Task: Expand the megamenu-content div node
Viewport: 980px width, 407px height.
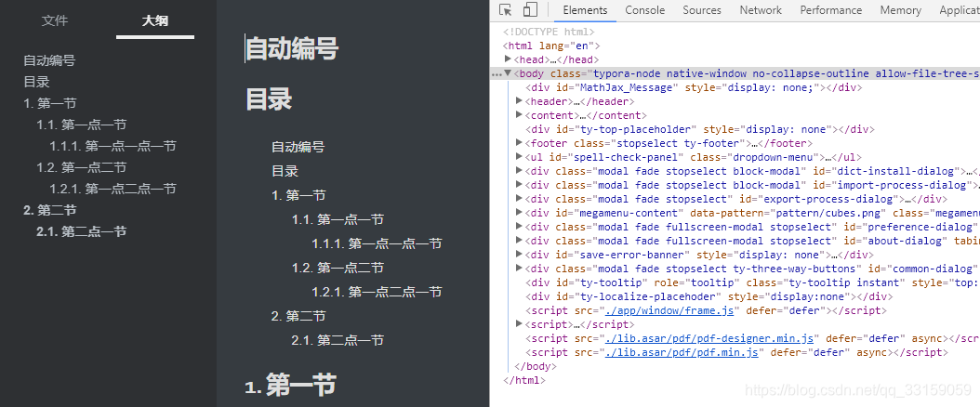Action: point(519,212)
